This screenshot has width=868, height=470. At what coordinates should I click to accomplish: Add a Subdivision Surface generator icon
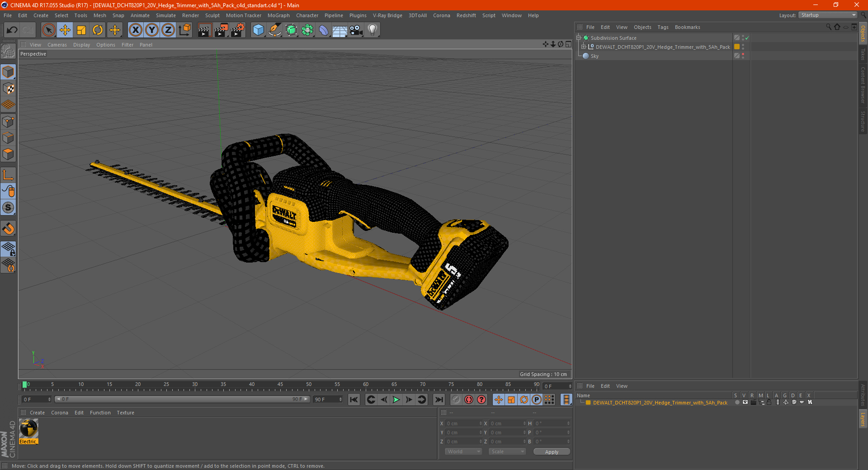click(x=291, y=30)
